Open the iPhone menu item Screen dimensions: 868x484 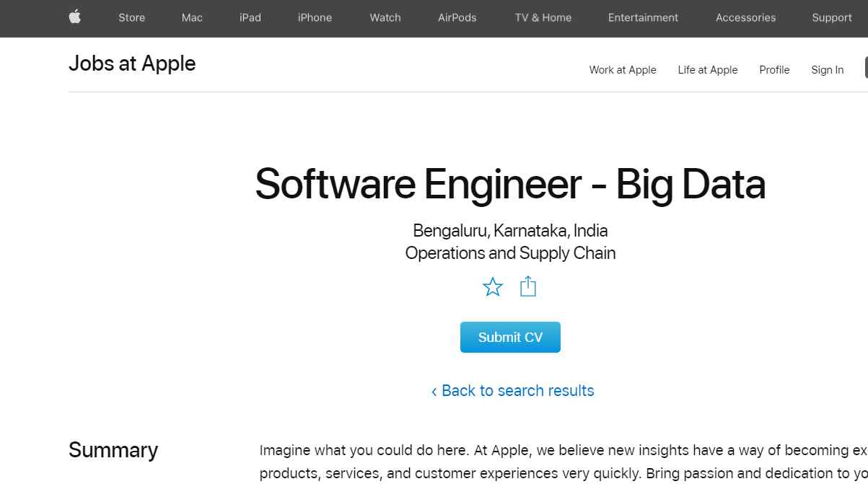(x=315, y=17)
